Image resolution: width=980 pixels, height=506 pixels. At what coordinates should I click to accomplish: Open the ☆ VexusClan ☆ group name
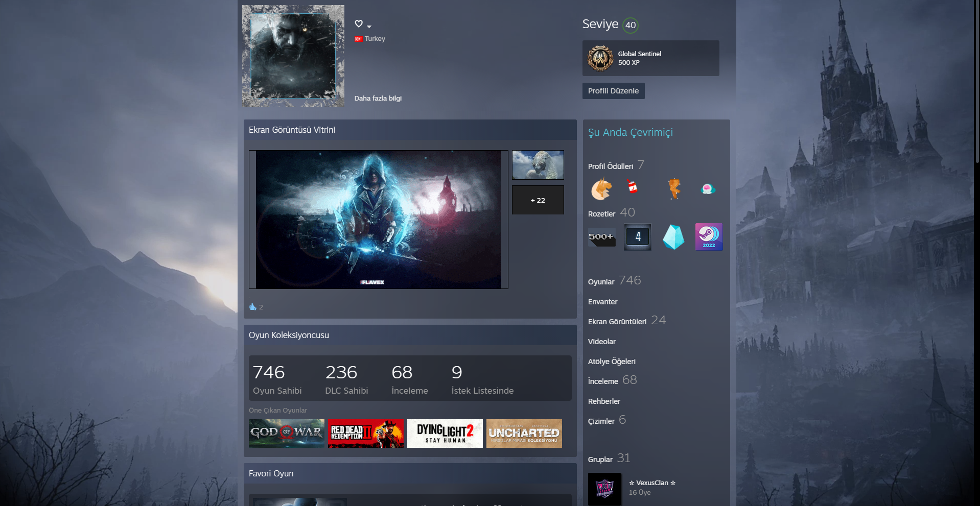coord(652,483)
